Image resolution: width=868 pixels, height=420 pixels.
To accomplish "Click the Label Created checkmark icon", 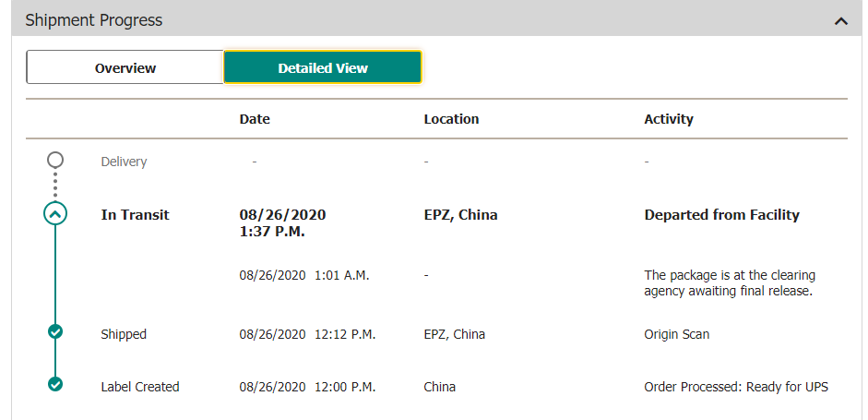I will click(55, 384).
